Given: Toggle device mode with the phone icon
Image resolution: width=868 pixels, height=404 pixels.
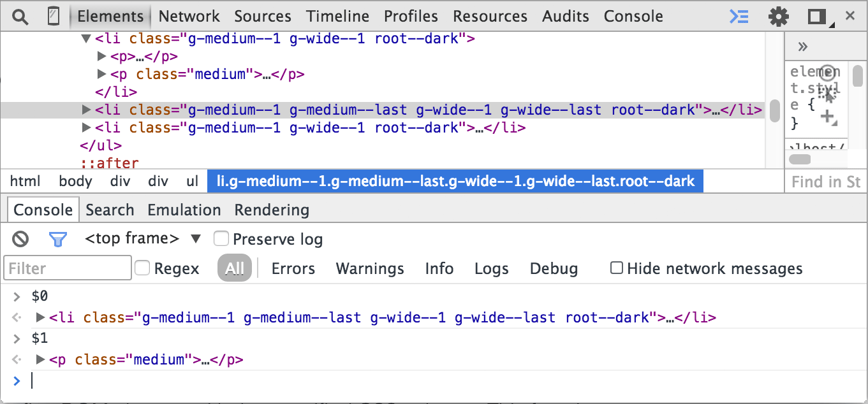Looking at the screenshot, I should pyautogui.click(x=54, y=17).
